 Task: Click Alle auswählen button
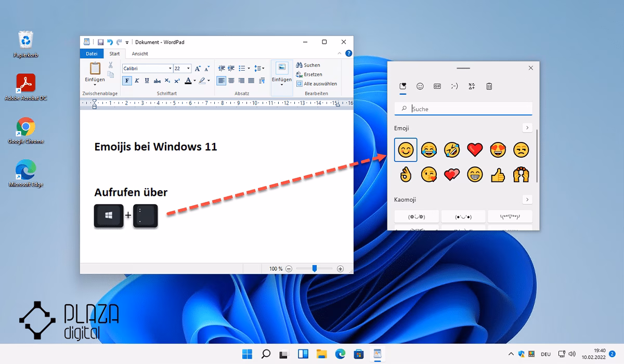pyautogui.click(x=317, y=84)
